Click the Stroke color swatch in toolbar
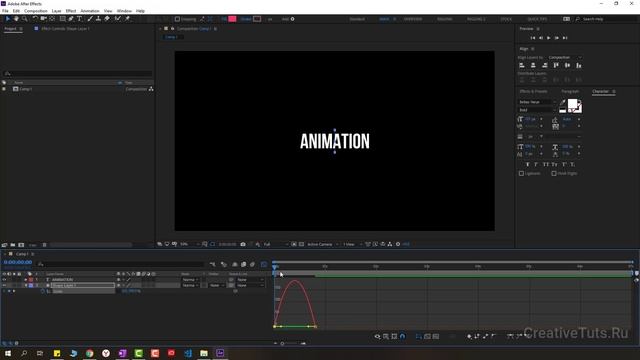Image resolution: width=640 pixels, height=360 pixels. point(257,19)
